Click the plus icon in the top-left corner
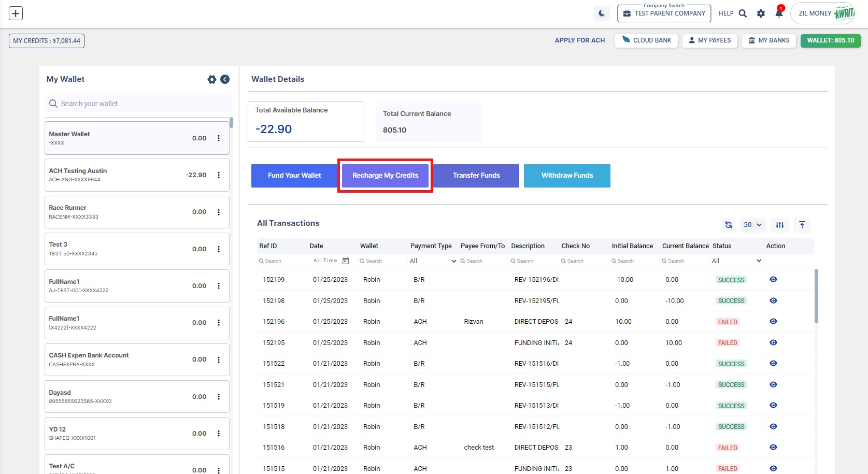 [16, 13]
